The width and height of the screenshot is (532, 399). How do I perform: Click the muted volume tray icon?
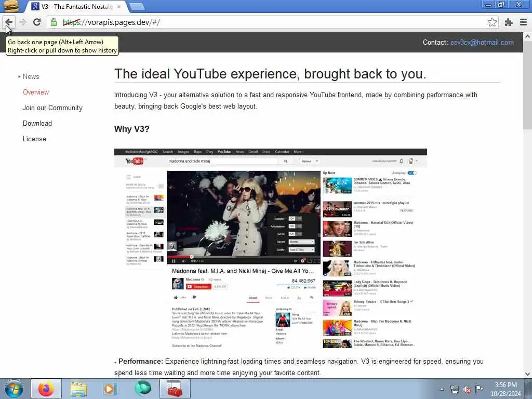click(467, 390)
